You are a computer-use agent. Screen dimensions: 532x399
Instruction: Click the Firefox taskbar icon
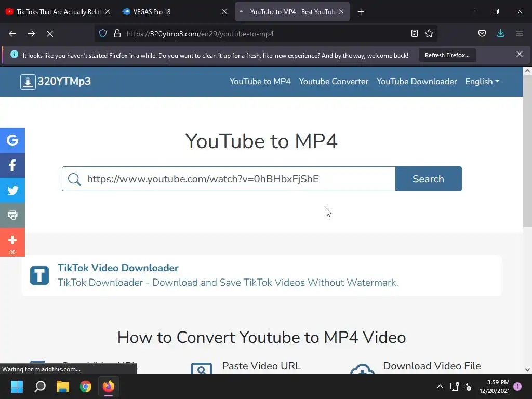pyautogui.click(x=109, y=387)
